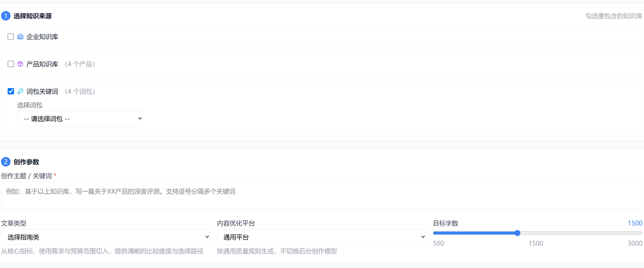Click the 企业知识库 label text
This screenshot has width=644, height=268.
(42, 37)
